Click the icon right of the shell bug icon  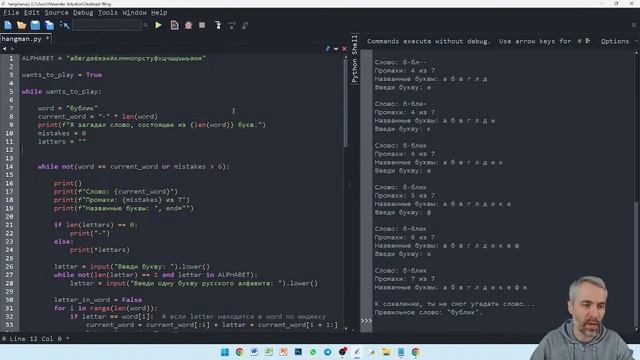[588, 41]
